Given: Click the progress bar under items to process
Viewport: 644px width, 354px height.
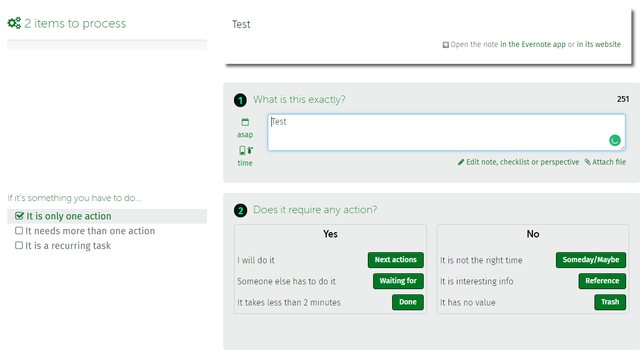Looking at the screenshot, I should [107, 45].
